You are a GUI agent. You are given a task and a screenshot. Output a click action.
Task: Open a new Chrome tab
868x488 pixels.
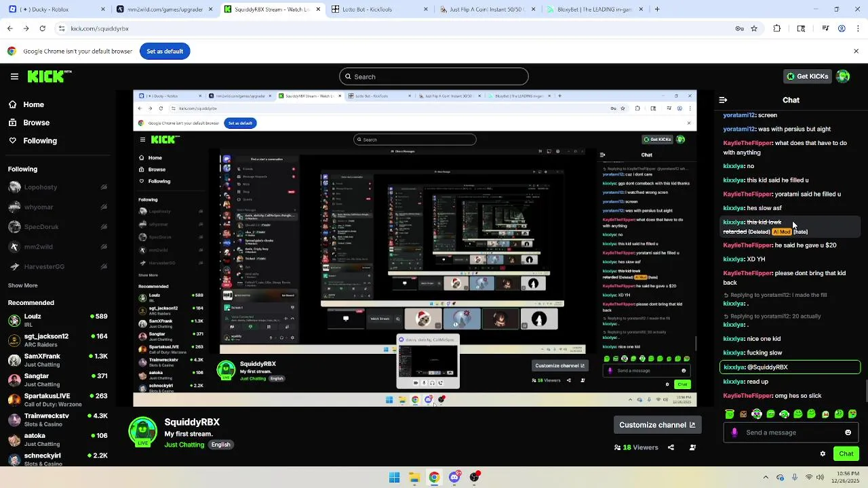tap(657, 9)
